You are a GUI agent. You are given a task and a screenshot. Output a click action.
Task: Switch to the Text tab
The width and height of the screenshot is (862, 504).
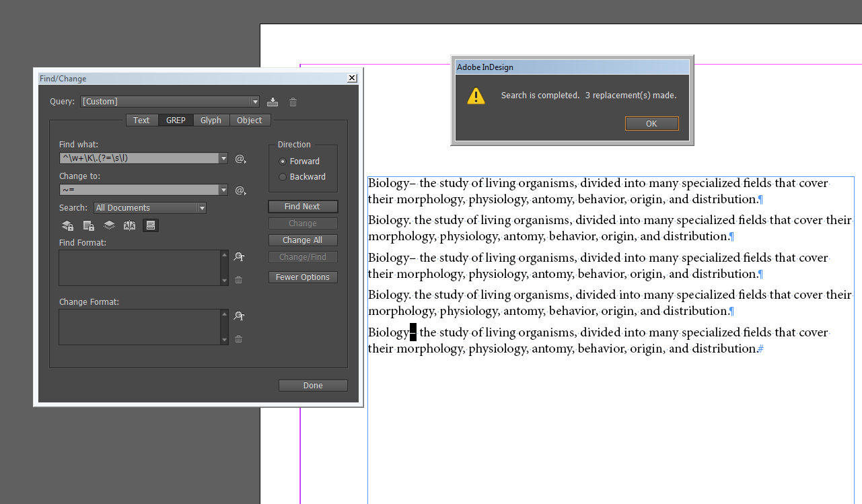(x=141, y=120)
